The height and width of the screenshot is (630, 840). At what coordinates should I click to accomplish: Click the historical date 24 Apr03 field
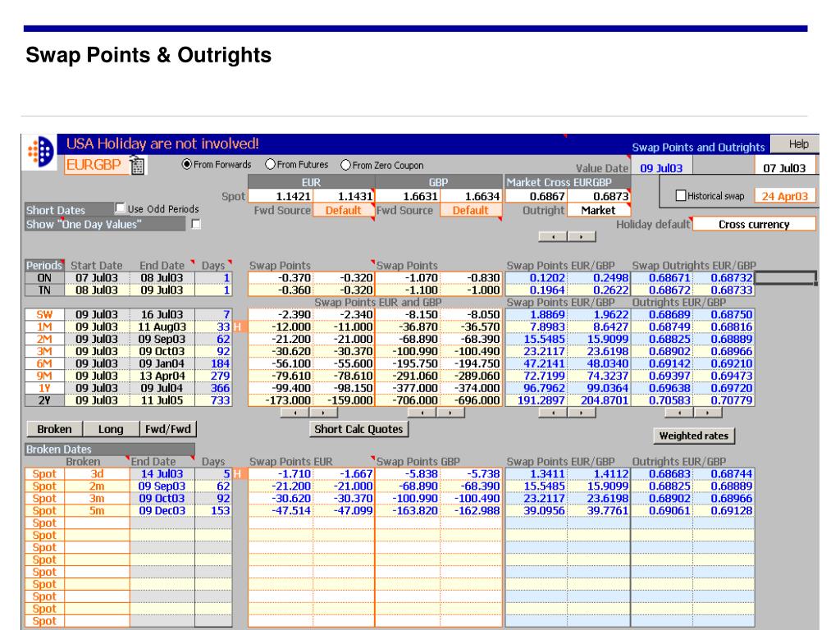click(x=784, y=196)
